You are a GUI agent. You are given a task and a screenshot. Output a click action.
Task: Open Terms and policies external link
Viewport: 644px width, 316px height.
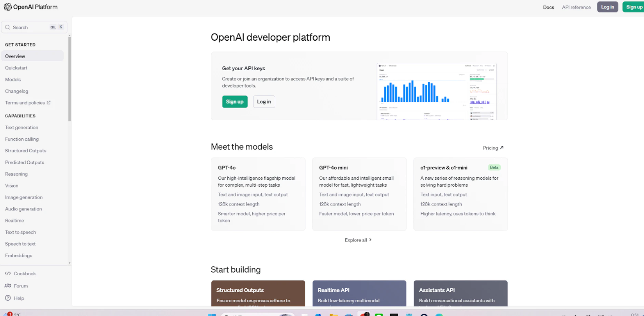28,103
